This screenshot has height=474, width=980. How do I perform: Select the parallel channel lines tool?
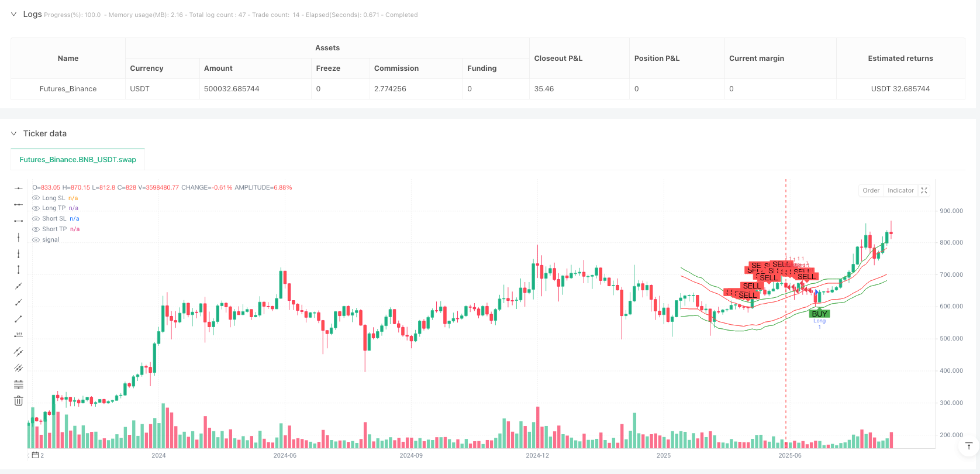coord(19,351)
